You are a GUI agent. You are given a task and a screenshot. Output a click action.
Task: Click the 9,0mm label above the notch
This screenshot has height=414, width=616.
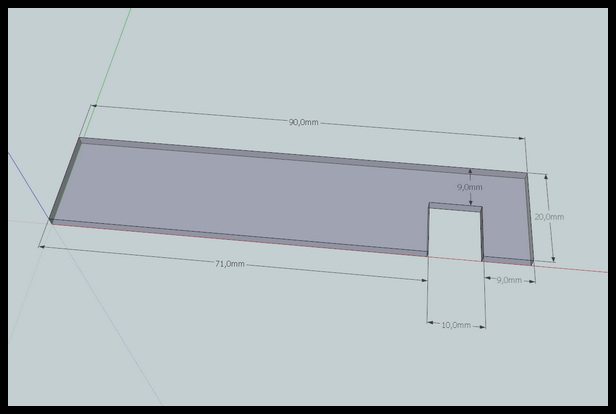(469, 187)
